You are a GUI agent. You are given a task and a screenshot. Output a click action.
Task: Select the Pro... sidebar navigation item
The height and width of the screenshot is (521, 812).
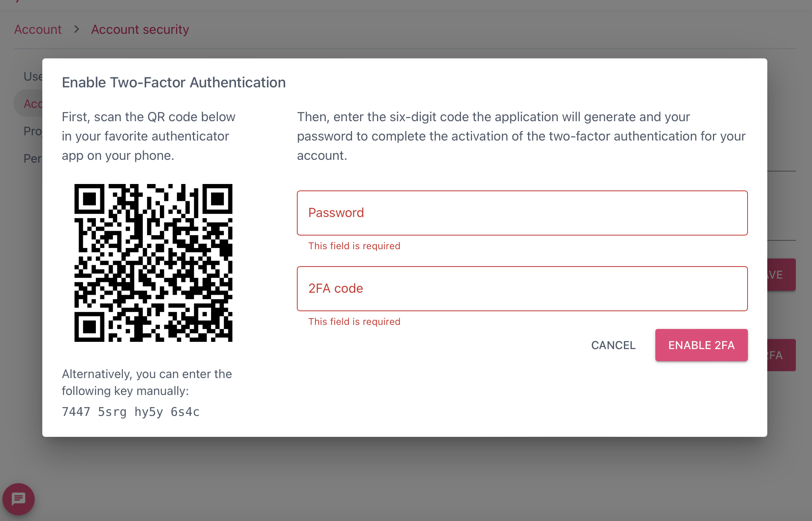pos(33,131)
